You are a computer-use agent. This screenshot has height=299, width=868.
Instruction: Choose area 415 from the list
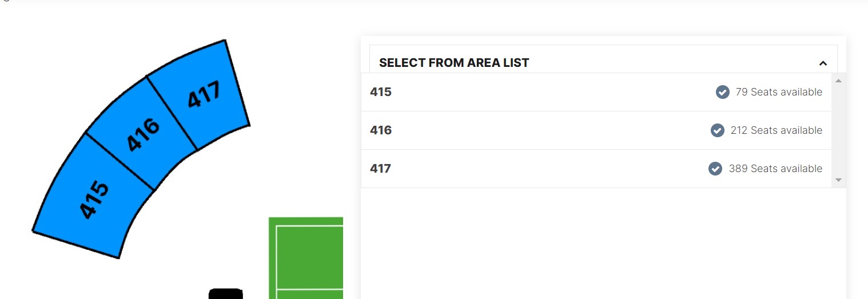[596, 92]
